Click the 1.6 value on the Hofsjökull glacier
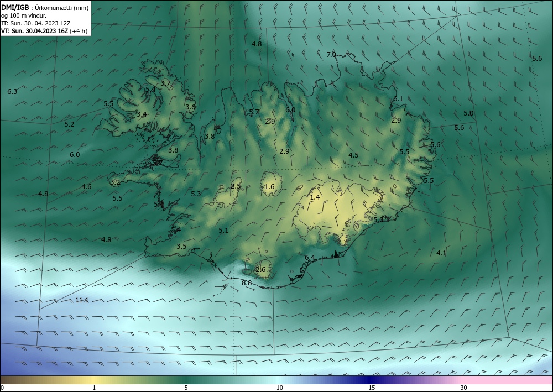 [269, 187]
